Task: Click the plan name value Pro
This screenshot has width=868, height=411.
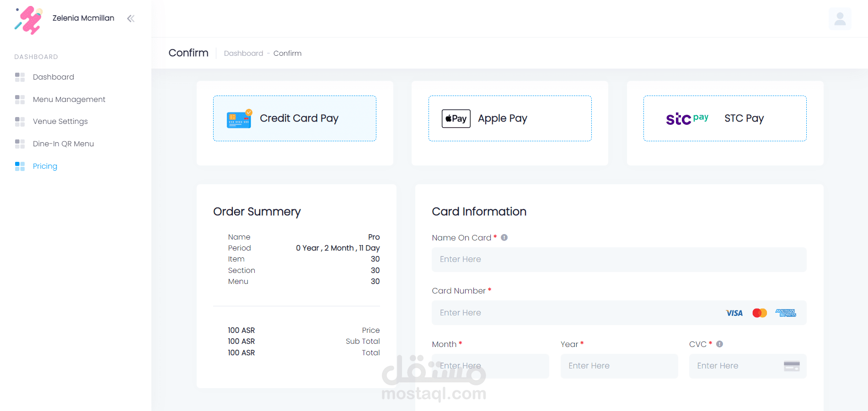Action: click(374, 237)
